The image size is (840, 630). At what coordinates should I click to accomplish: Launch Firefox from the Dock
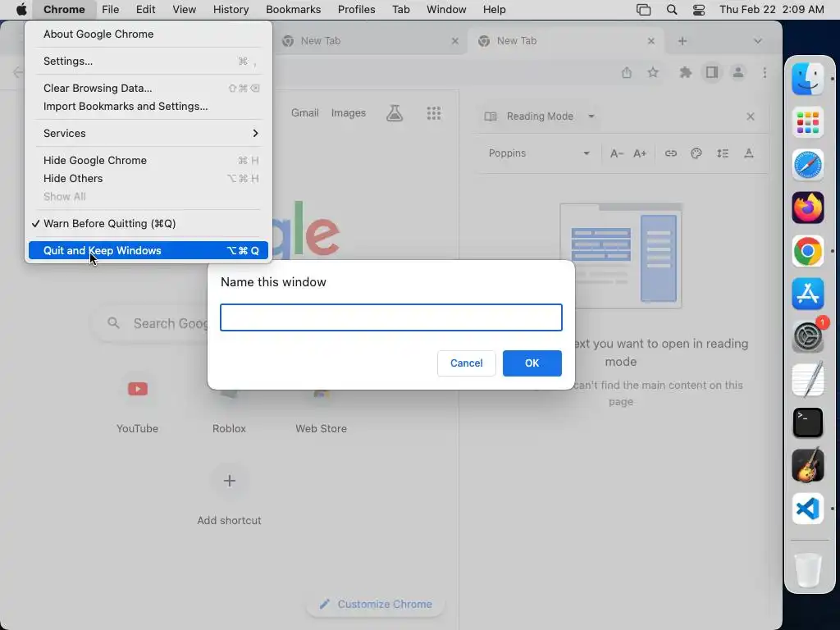(x=808, y=208)
